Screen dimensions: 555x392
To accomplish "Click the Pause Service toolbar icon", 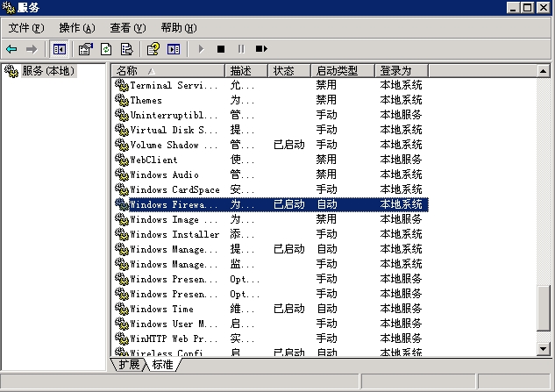I will point(241,49).
